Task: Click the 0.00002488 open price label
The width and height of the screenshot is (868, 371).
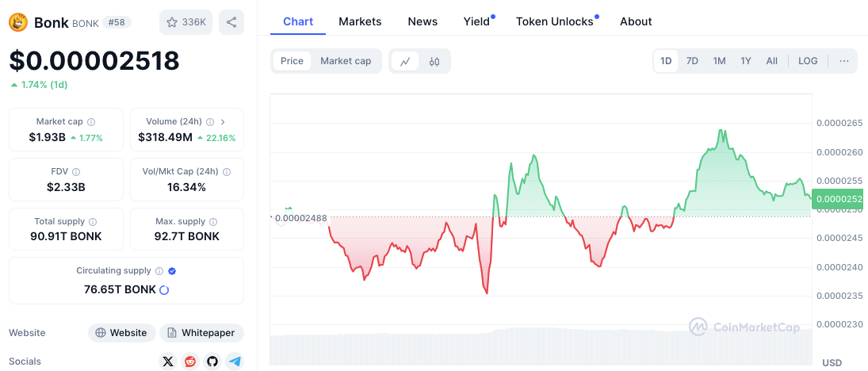Action: tap(300, 218)
